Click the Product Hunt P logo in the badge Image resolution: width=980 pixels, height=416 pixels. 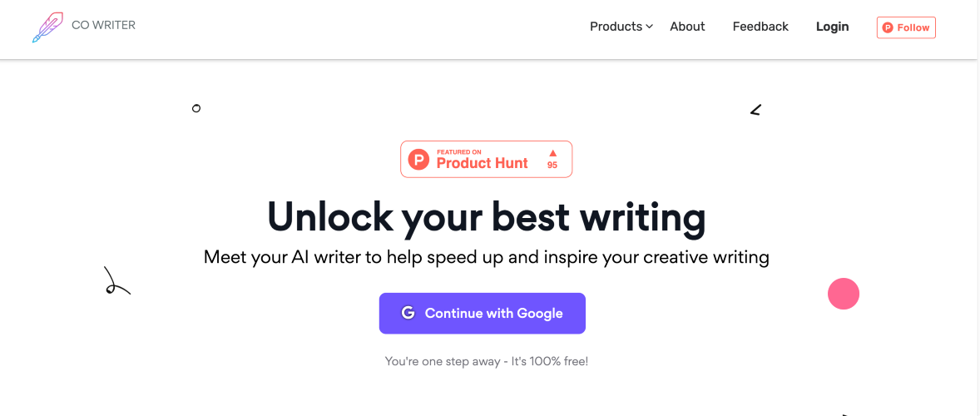coord(420,159)
